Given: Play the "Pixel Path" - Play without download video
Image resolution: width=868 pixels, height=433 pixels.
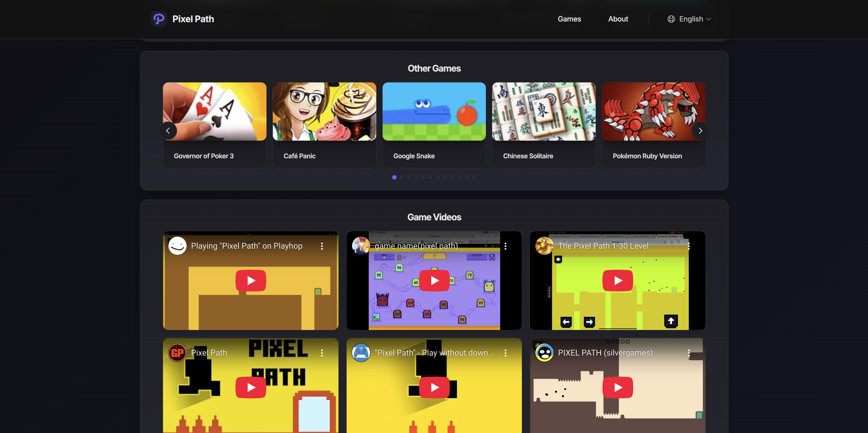Looking at the screenshot, I should (x=434, y=387).
